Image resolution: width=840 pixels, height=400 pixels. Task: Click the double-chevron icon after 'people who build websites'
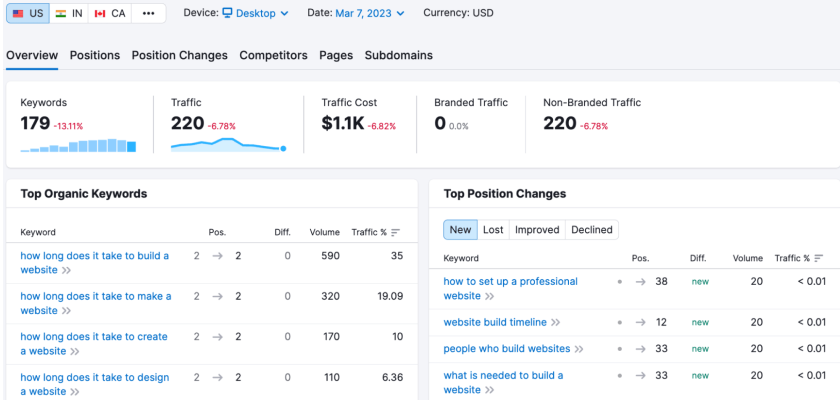[x=579, y=349]
